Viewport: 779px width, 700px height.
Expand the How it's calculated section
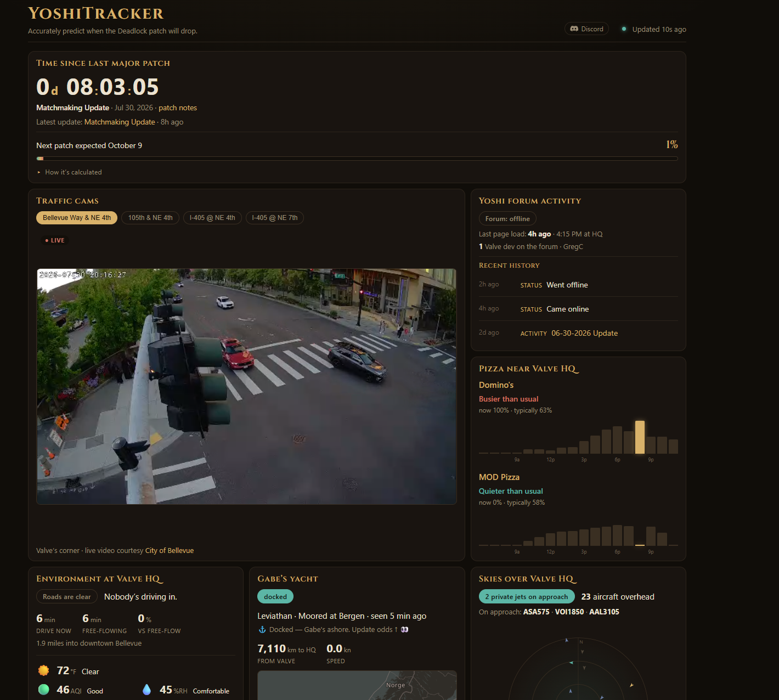point(69,172)
